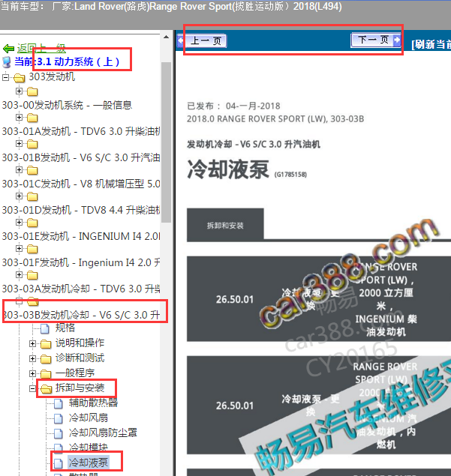Open the 规格 document
Image resolution: width=451 pixels, height=476 pixels.
[x=65, y=328]
